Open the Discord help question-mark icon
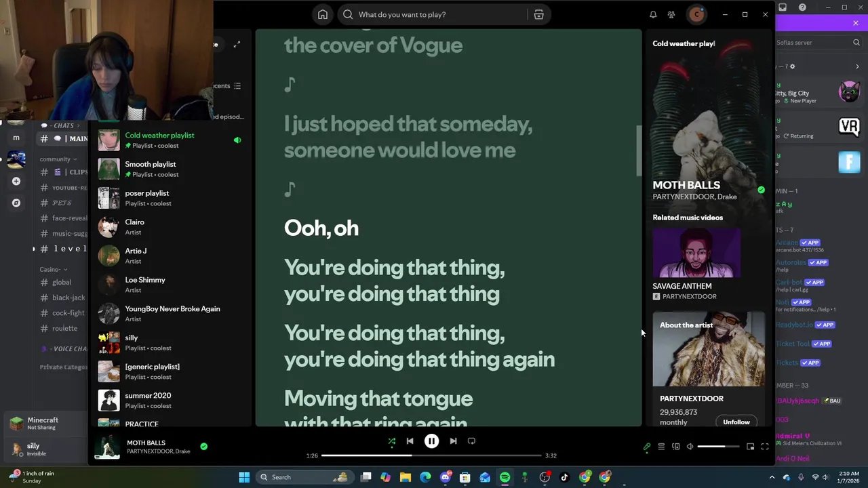868x488 pixels. [x=802, y=7]
